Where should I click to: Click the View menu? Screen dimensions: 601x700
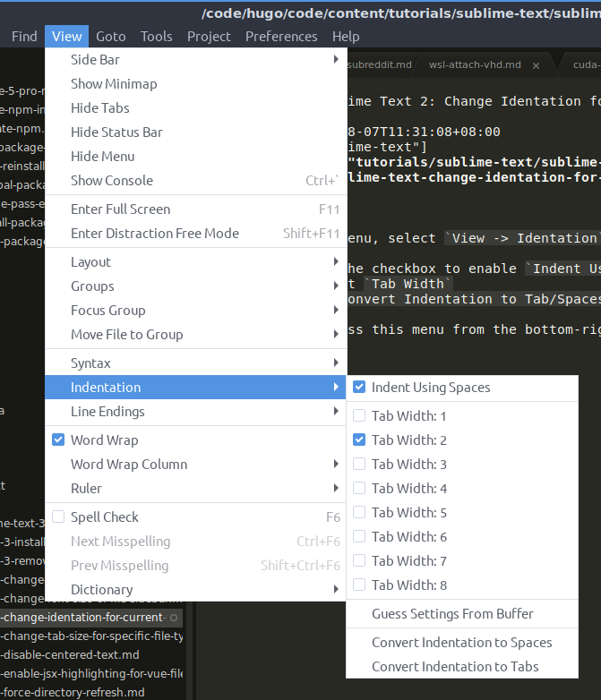(66, 36)
